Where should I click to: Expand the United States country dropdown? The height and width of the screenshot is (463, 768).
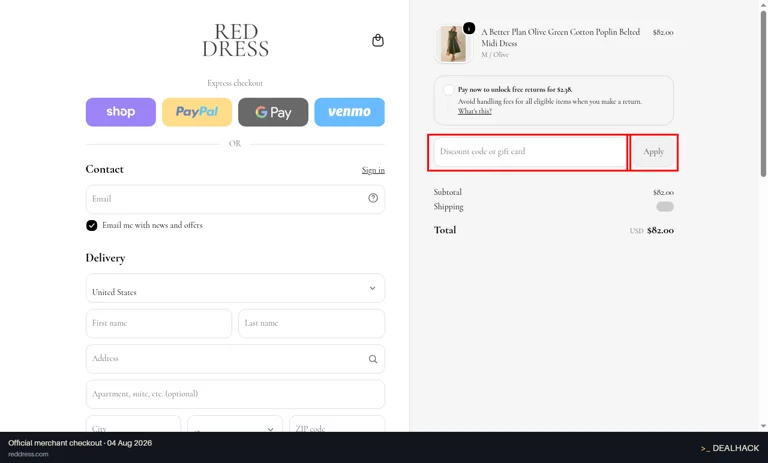coord(235,288)
